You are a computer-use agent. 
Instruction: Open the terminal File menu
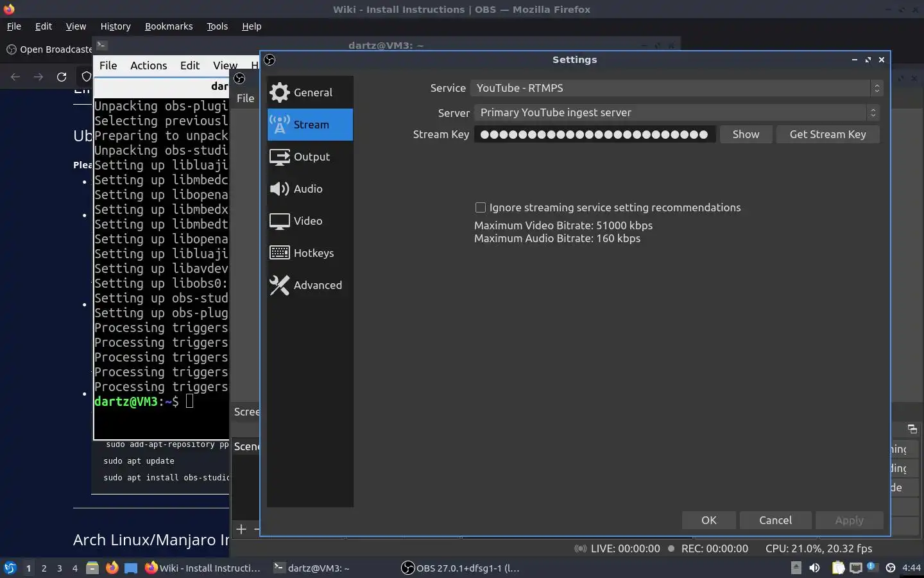108,66
